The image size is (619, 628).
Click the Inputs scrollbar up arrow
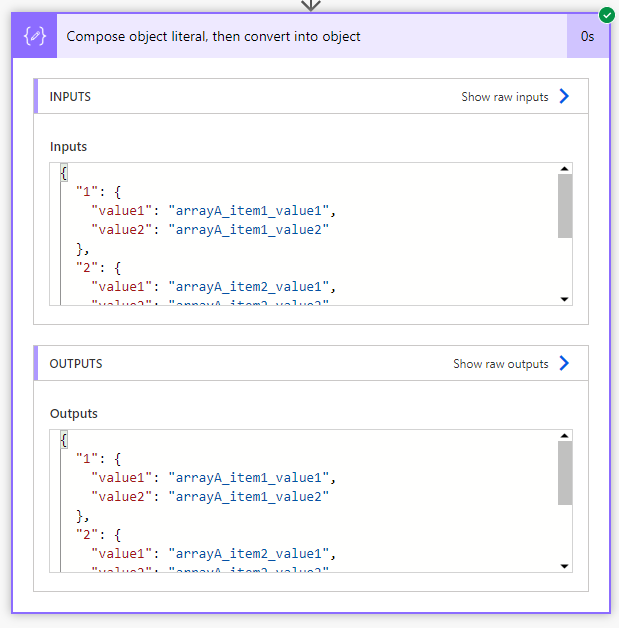click(x=565, y=169)
